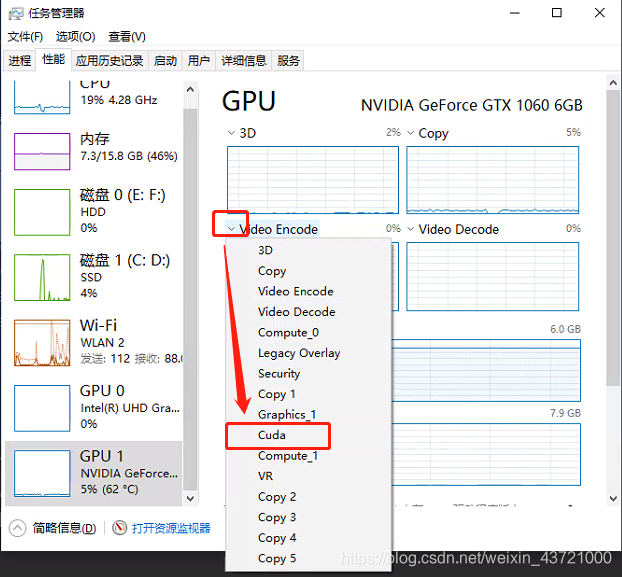Choose Copy 3 from the engine list
The width and height of the screenshot is (622, 577).
pos(308,518)
